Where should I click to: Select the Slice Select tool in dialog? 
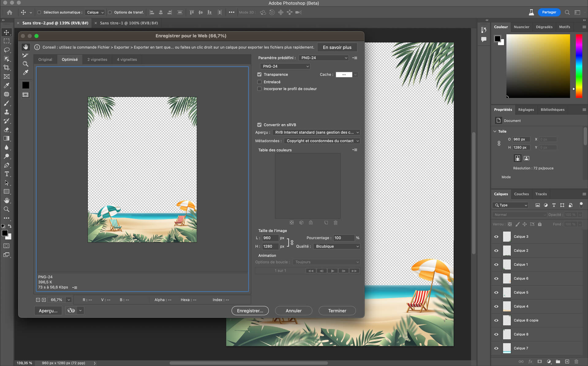point(25,55)
